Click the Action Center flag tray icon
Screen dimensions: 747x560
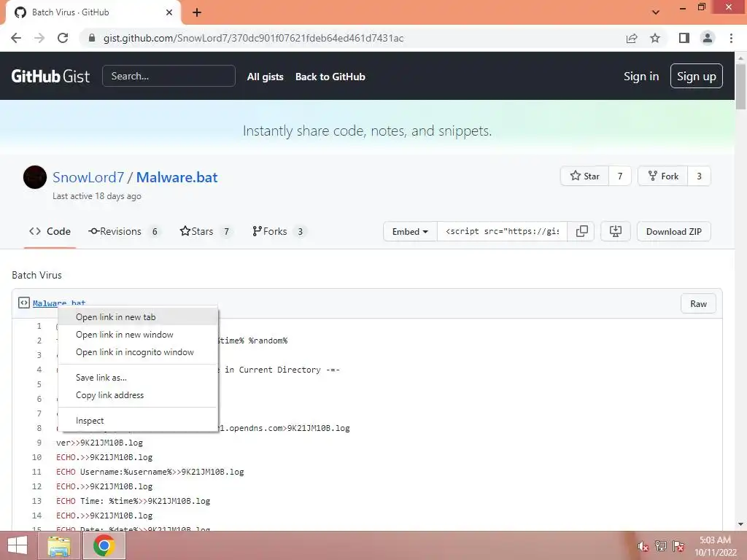678,546
